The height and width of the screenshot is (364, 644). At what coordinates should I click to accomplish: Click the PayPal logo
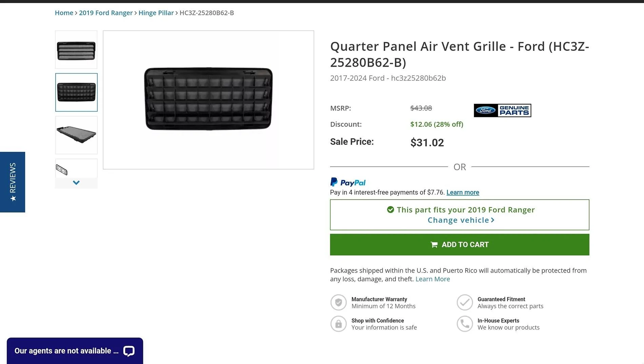click(x=348, y=182)
